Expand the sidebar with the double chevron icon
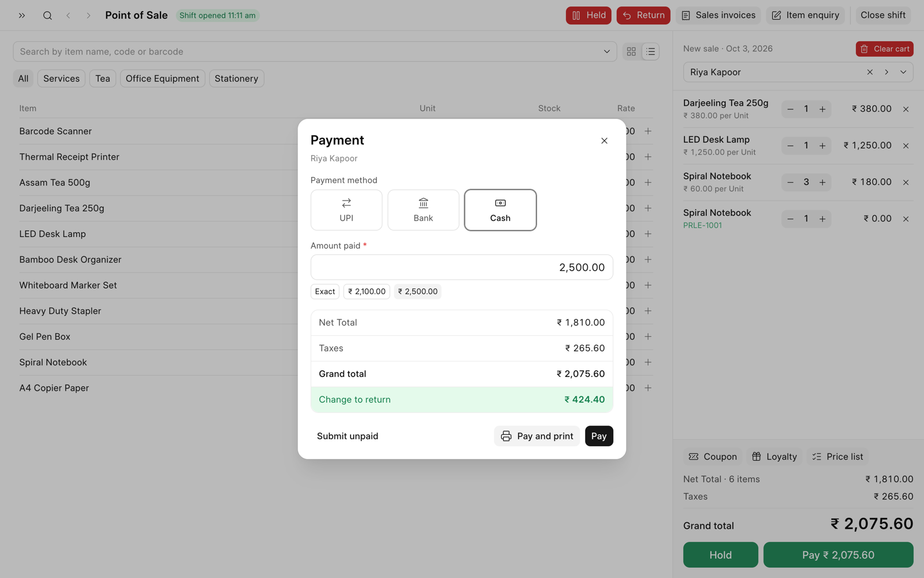 (x=22, y=16)
